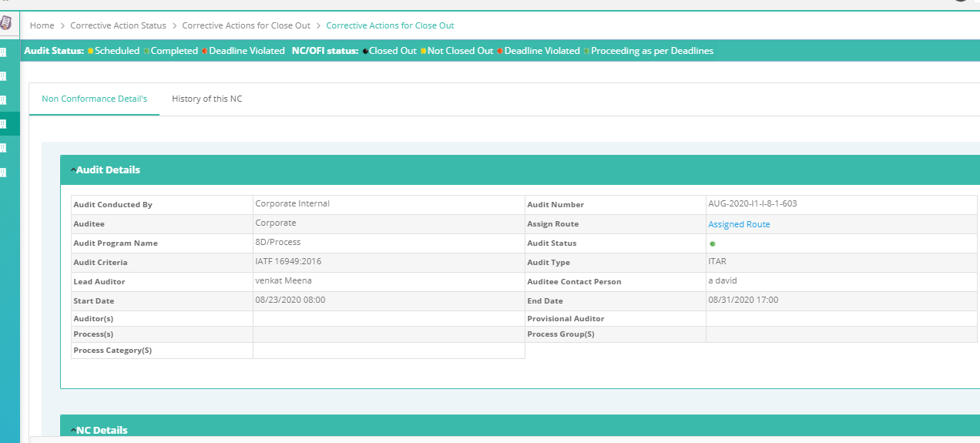Click the Closed Out NC/OFI legend item
The image size is (980, 443).
[x=389, y=51]
